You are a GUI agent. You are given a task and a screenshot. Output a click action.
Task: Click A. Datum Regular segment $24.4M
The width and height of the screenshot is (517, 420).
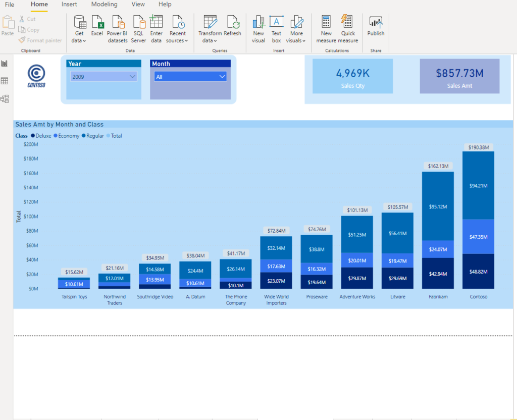coord(195,271)
